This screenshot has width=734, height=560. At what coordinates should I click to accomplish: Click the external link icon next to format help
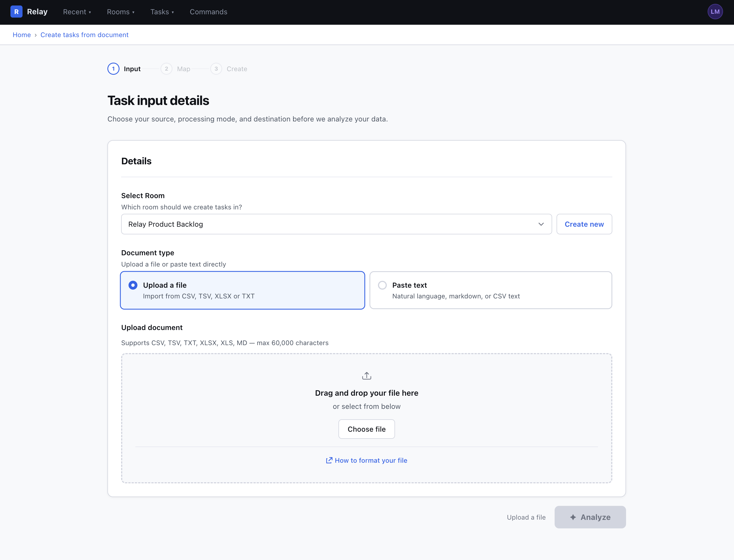coord(329,460)
